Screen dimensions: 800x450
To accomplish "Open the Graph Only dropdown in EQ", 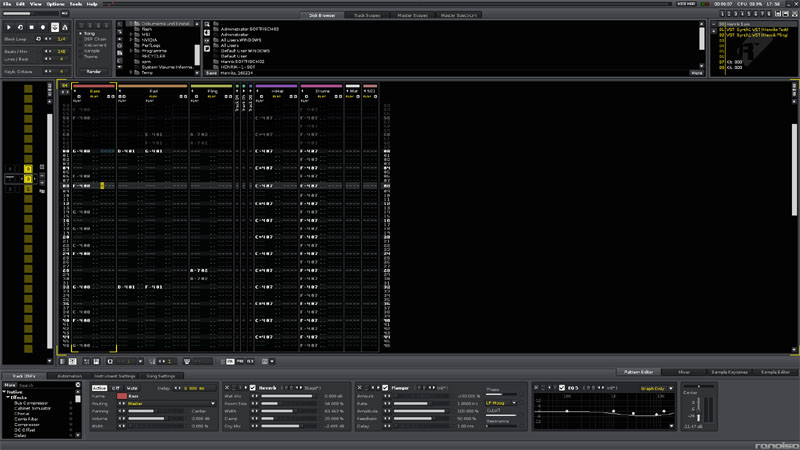I will (657, 388).
